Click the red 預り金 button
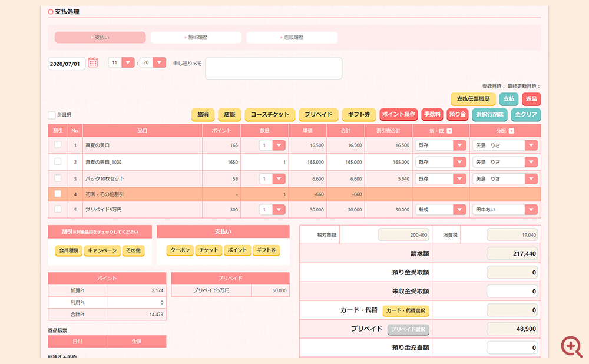Screen dimensions: 589x364 pos(458,114)
